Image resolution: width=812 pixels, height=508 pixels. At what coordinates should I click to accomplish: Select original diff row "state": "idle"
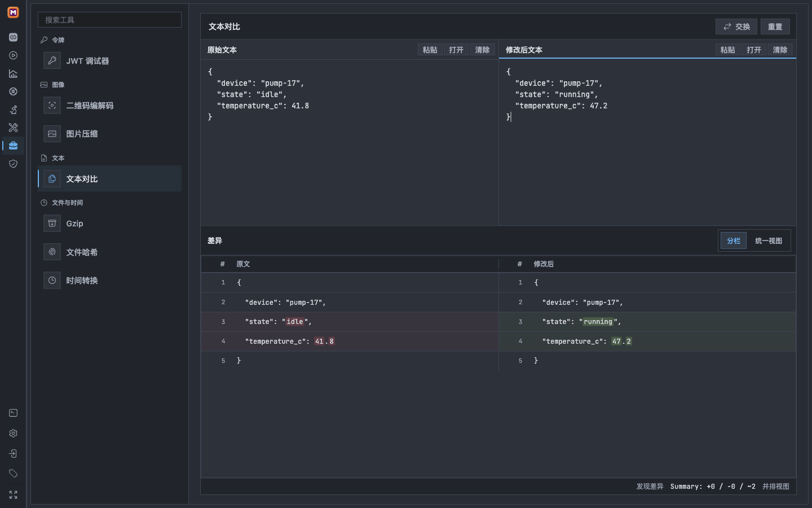click(x=350, y=322)
